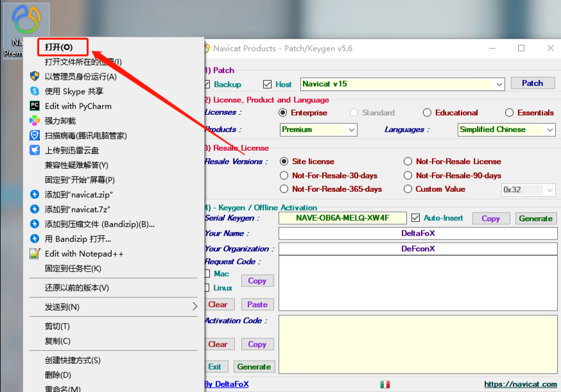The height and width of the screenshot is (392, 561).
Task: Click the Skype share icon in context menu
Action: 35,91
